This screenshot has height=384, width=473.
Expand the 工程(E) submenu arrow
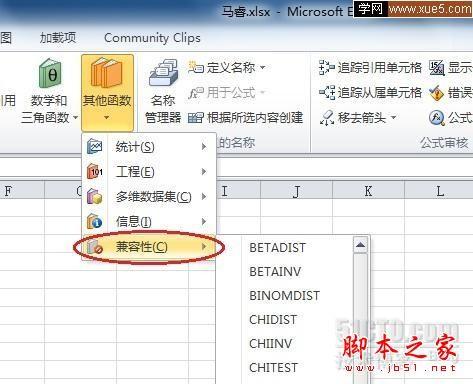[204, 172]
